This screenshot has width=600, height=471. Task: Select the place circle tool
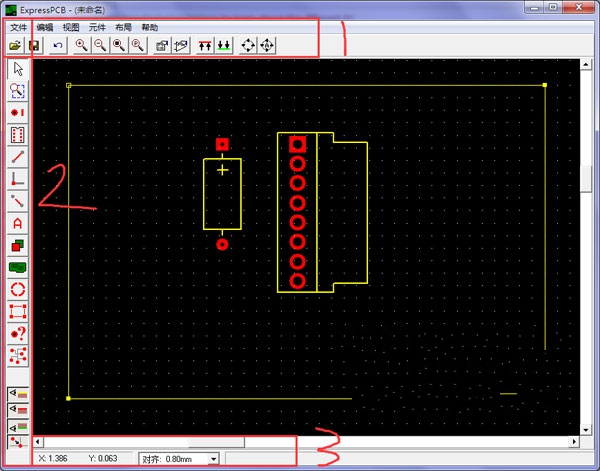click(18, 290)
